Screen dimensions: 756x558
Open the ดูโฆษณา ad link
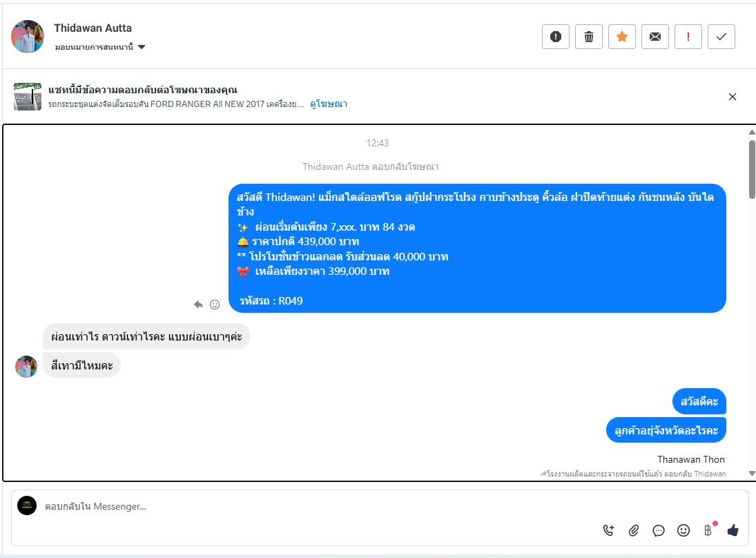pos(329,104)
